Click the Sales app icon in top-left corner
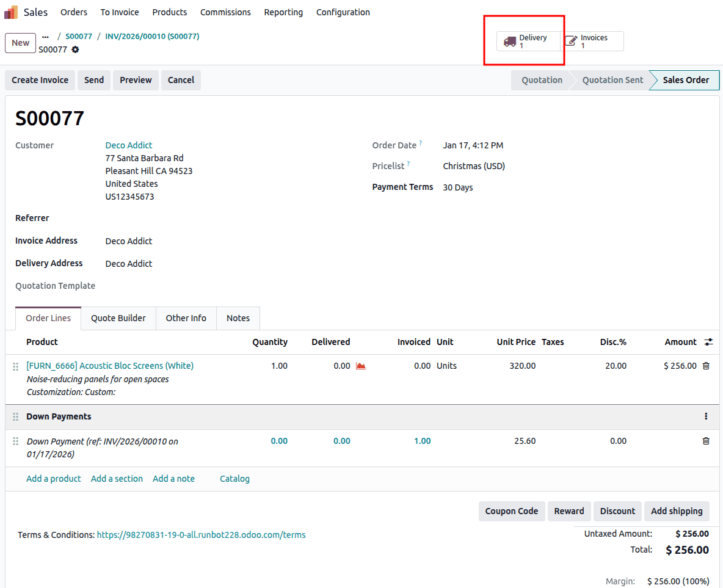The image size is (723, 588). (x=10, y=12)
